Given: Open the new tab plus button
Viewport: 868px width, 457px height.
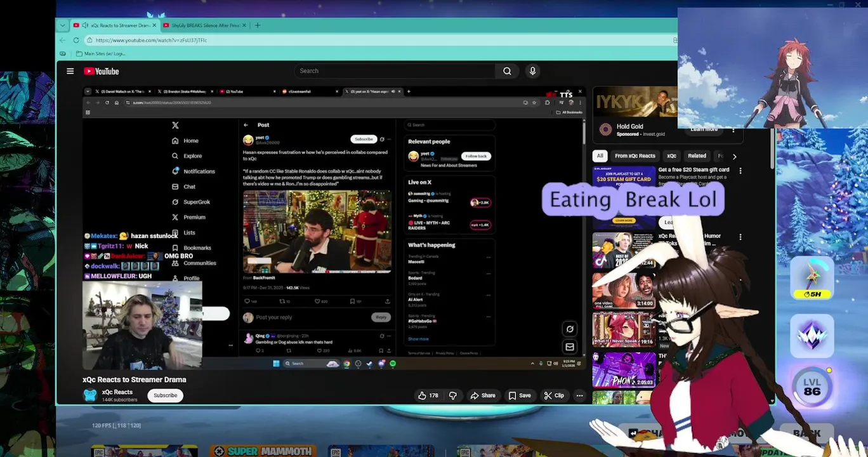Looking at the screenshot, I should [x=257, y=25].
